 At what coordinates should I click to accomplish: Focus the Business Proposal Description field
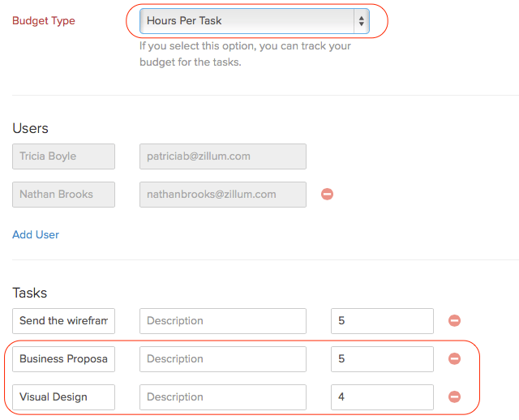tap(222, 359)
